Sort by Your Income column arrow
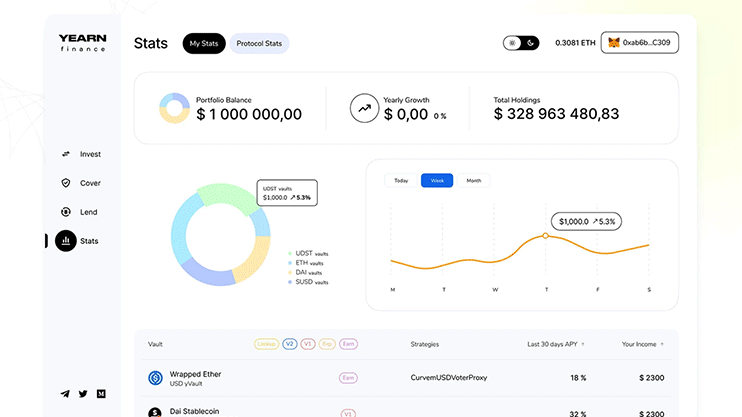 (x=662, y=344)
